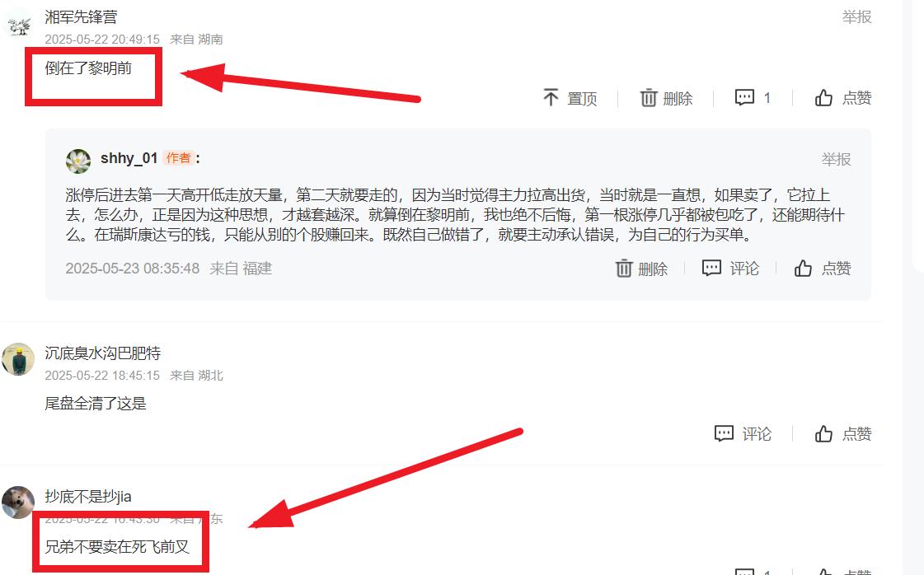Click the comment bubble icon on shhy_01's reply
This screenshot has height=575, width=924.
[x=711, y=268]
